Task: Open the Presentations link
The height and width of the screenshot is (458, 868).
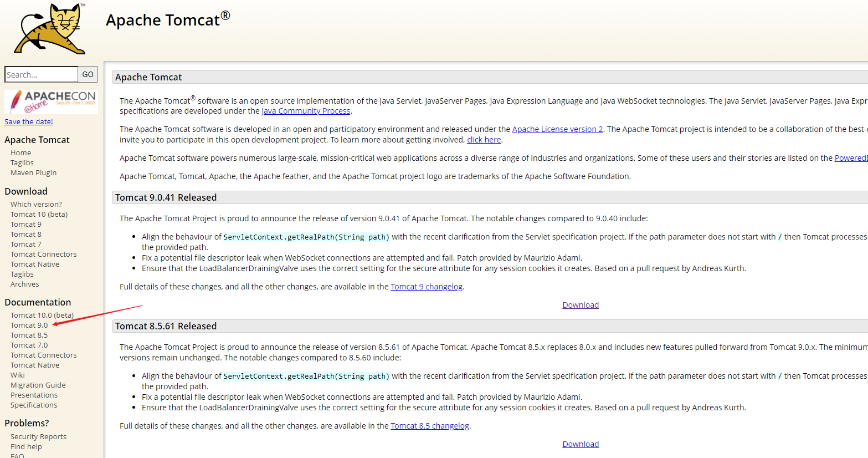Action: (34, 395)
